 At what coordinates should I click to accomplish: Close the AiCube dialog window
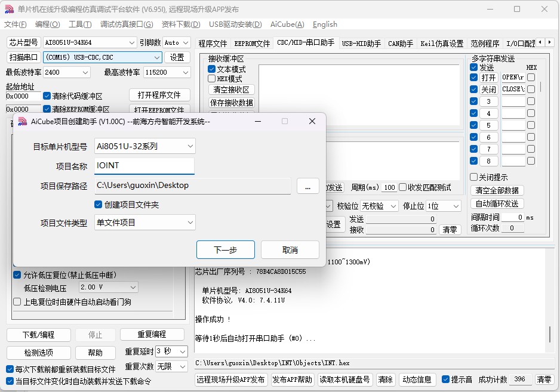click(x=312, y=121)
